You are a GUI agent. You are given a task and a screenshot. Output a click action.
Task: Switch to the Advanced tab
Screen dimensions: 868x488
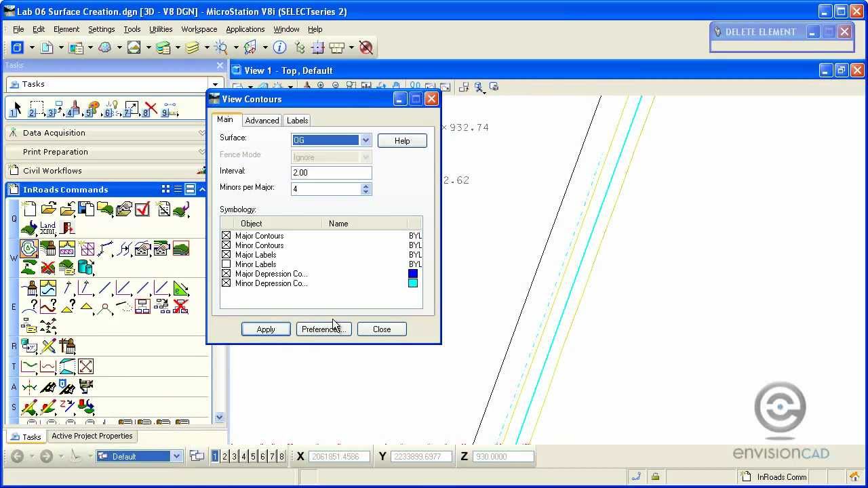click(x=262, y=120)
